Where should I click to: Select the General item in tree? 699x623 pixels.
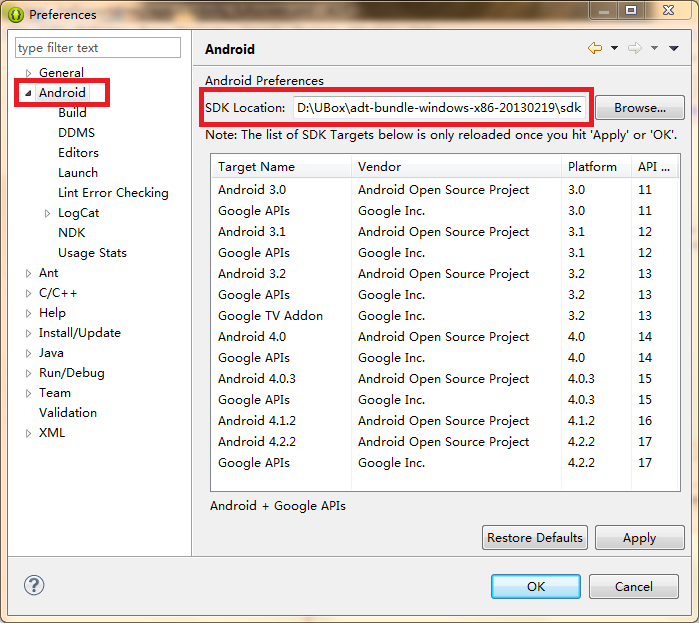pos(61,73)
